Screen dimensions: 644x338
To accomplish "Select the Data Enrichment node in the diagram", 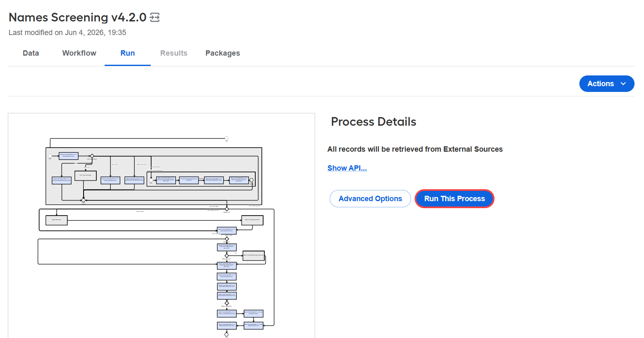I will pos(56,220).
